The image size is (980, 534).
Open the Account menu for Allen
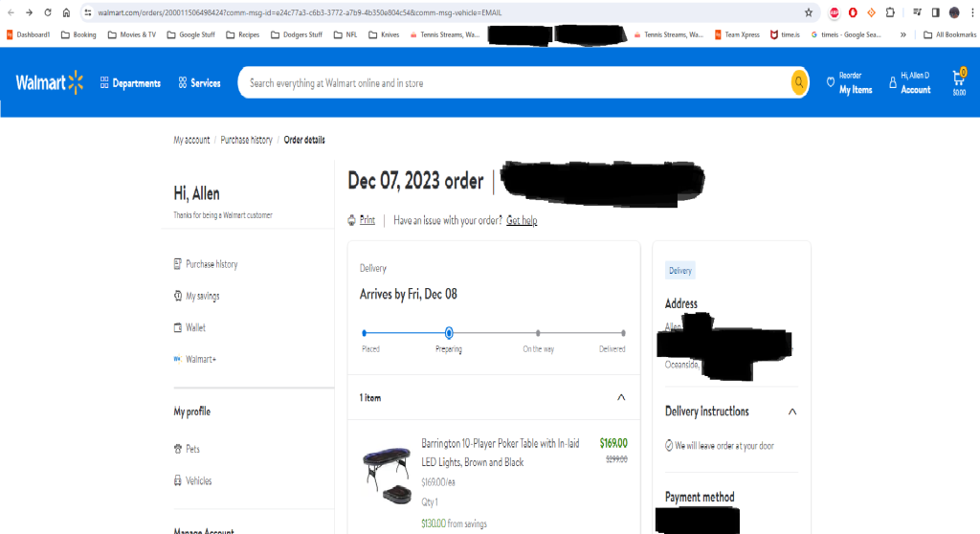909,83
